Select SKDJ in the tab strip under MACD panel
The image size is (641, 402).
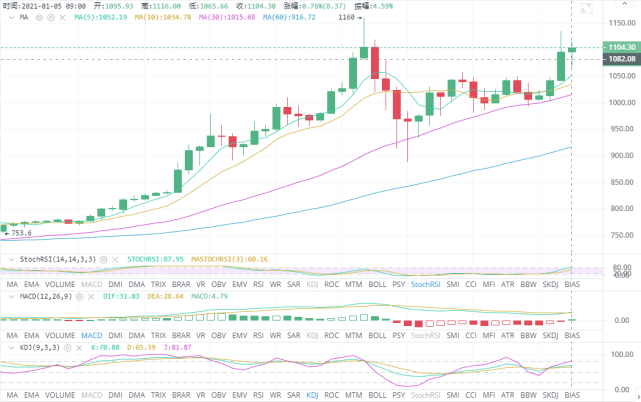(x=550, y=335)
